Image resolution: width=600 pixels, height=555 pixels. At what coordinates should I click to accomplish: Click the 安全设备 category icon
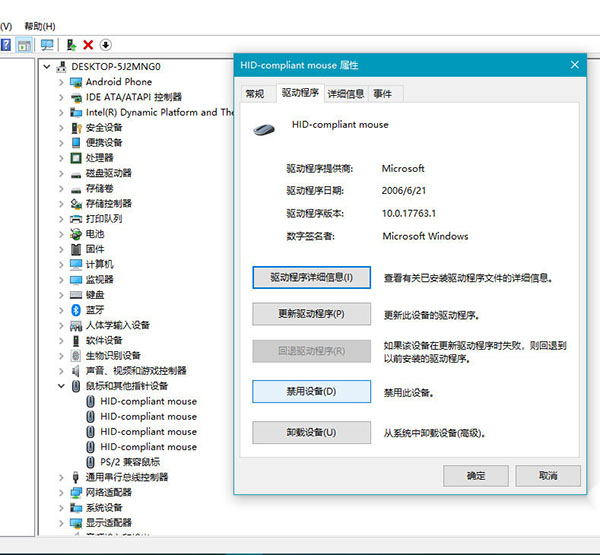[x=76, y=128]
